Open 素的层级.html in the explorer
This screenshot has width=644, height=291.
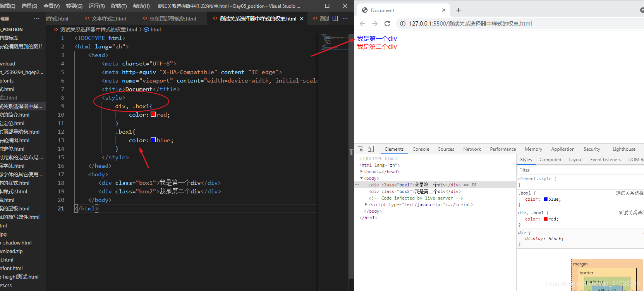[x=15, y=208]
